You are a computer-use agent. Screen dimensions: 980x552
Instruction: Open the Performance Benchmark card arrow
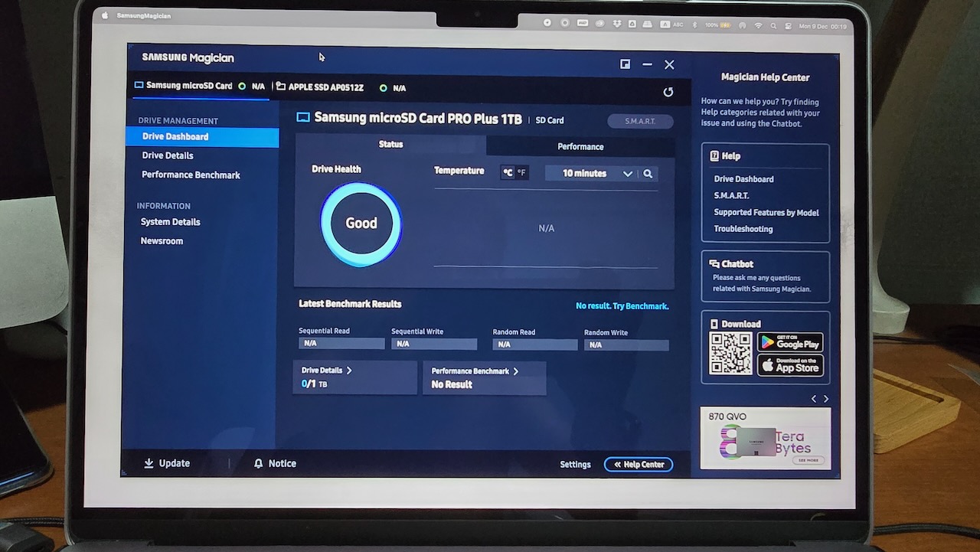pyautogui.click(x=515, y=371)
